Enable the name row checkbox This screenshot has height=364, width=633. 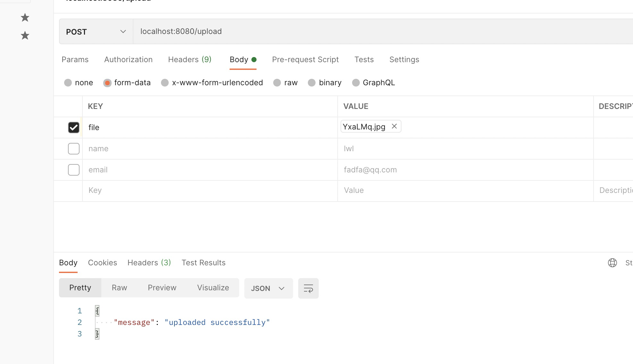tap(74, 149)
